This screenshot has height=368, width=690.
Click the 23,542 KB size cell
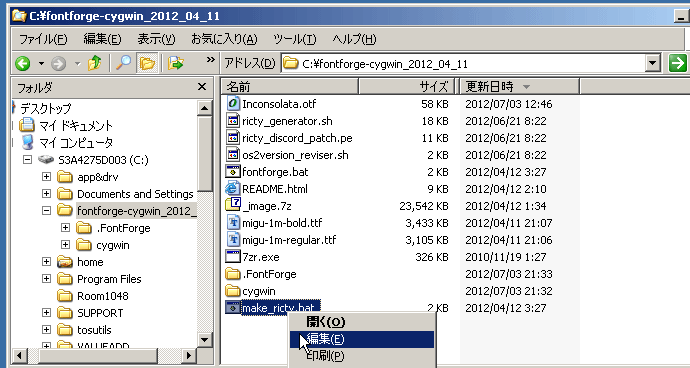tap(423, 206)
